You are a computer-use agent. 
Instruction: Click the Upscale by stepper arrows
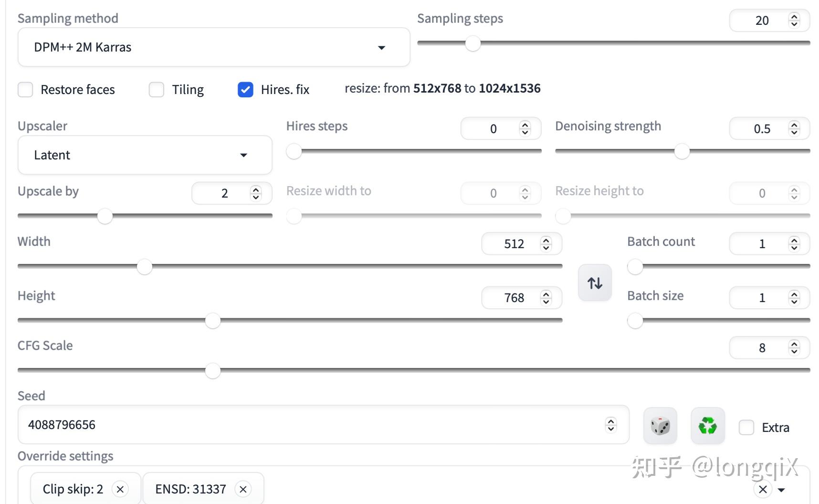pos(256,193)
